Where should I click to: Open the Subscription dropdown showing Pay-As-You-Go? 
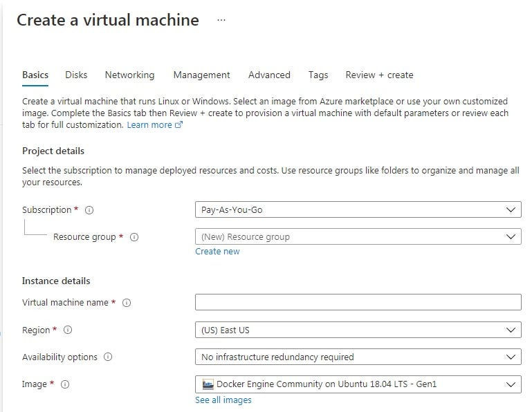tap(358, 209)
